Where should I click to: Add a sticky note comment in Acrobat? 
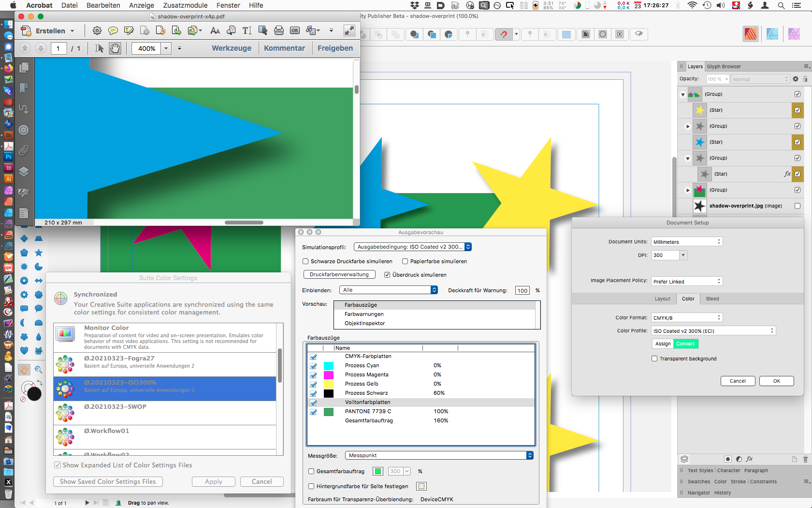tap(113, 30)
